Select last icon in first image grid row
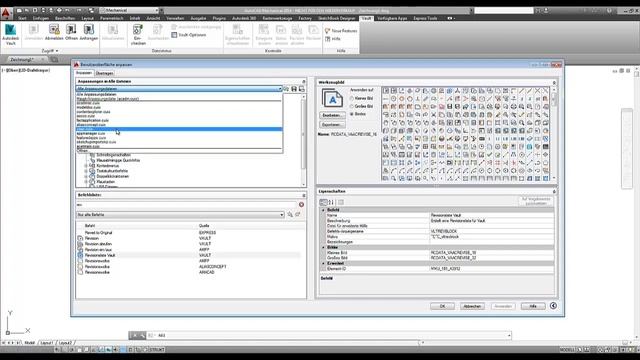This screenshot has width=640, height=360. tap(545, 91)
